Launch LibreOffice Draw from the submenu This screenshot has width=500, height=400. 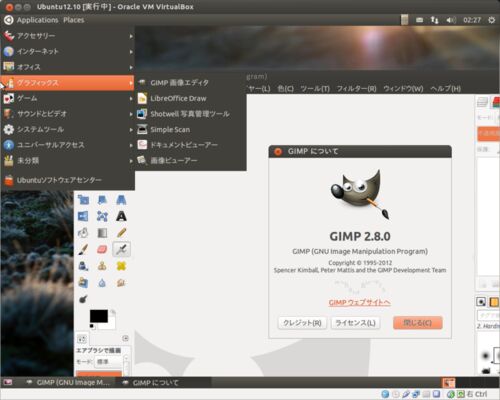(x=191, y=98)
